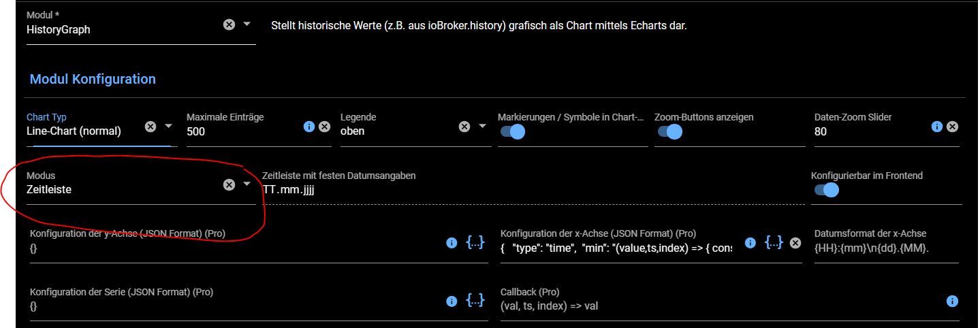Clear the Chart Typ selection
This screenshot has width=980, height=328.
[x=151, y=127]
